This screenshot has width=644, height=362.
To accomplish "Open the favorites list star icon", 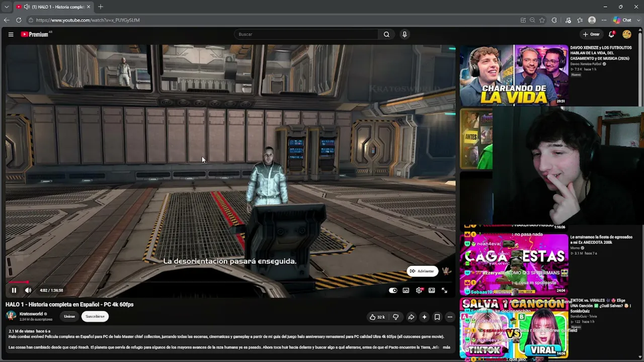I will pyautogui.click(x=580, y=20).
